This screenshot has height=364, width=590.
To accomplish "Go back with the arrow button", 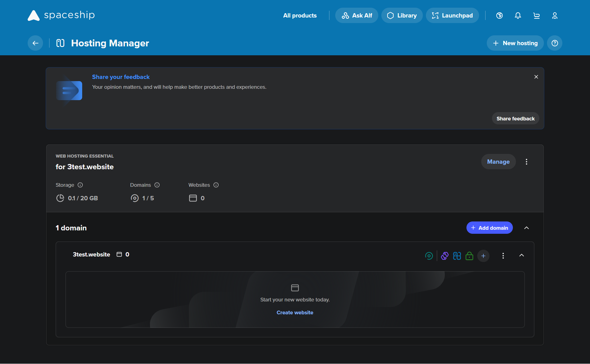I will 35,43.
